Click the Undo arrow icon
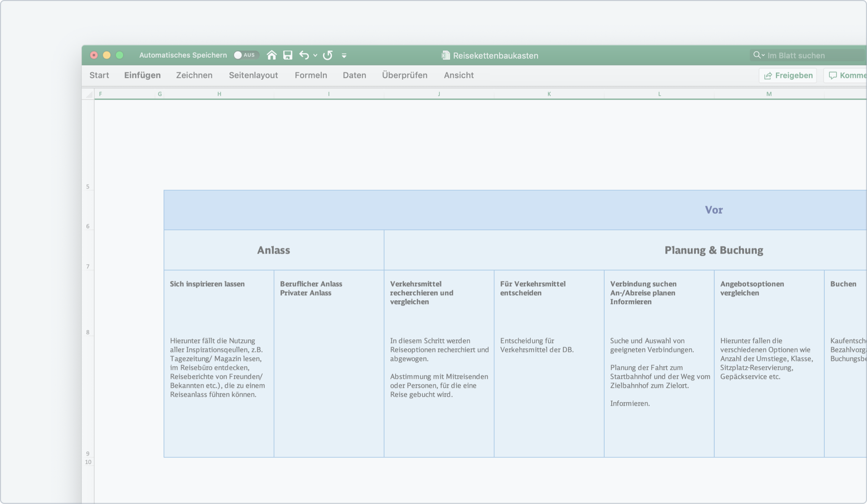This screenshot has width=867, height=504. click(303, 55)
